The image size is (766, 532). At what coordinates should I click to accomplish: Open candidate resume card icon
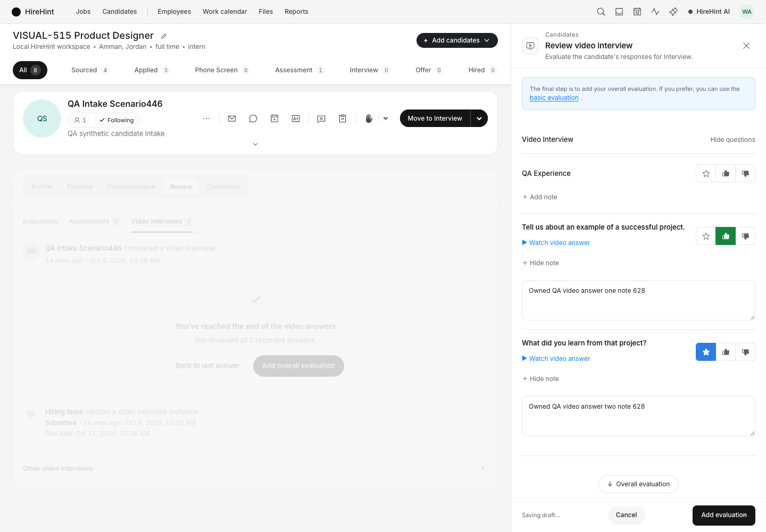point(296,119)
